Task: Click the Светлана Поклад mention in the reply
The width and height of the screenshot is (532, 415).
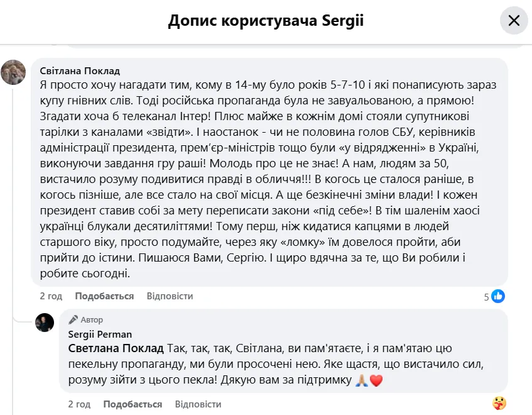Action: click(x=116, y=348)
